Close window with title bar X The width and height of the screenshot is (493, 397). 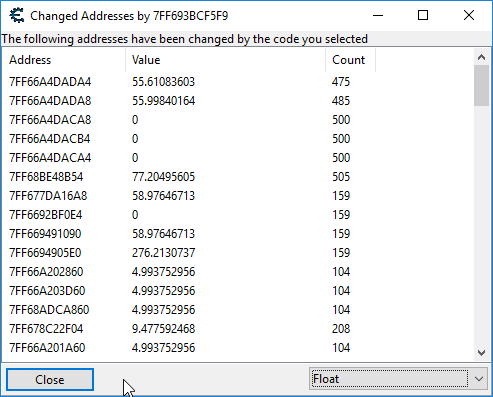(469, 15)
